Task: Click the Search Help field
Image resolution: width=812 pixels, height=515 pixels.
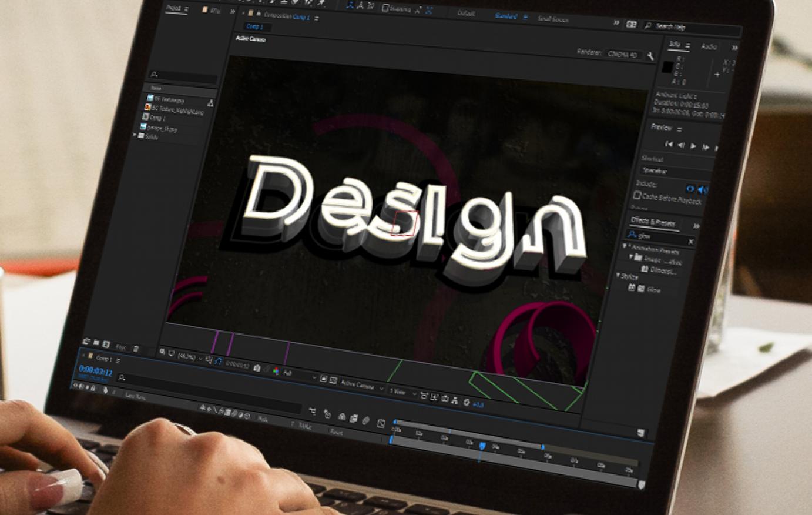Action: 692,28
